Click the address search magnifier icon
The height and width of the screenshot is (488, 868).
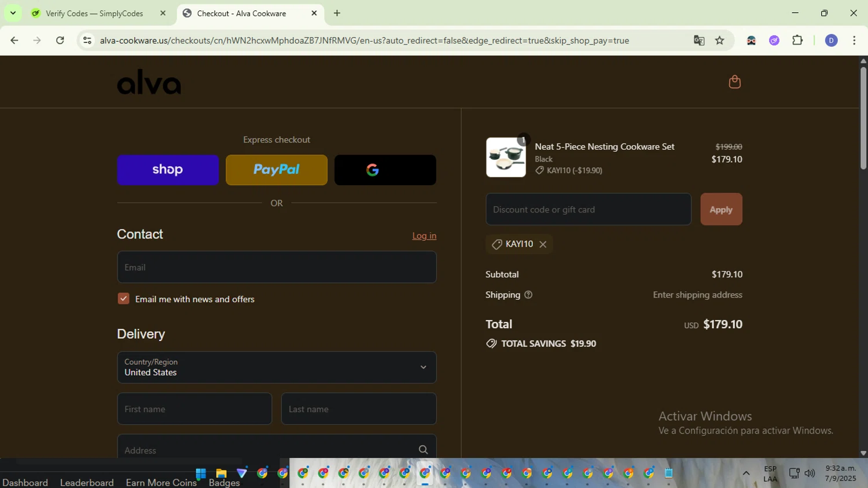coord(423,450)
